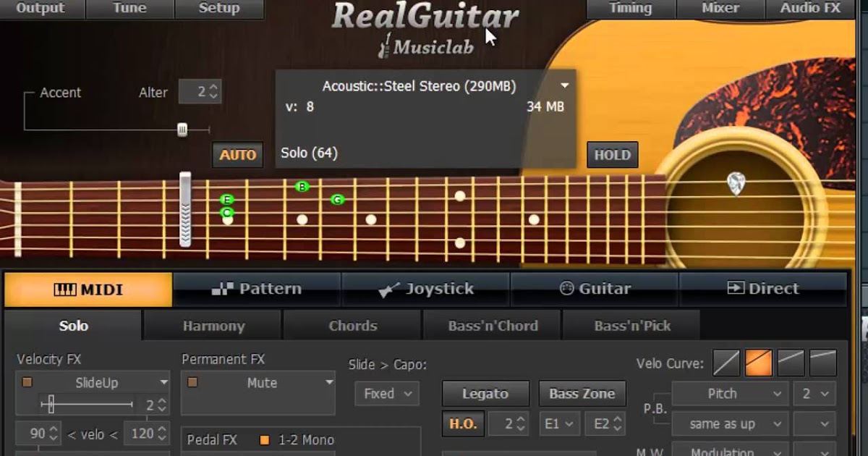
Task: Toggle the AUTO button
Action: point(237,154)
